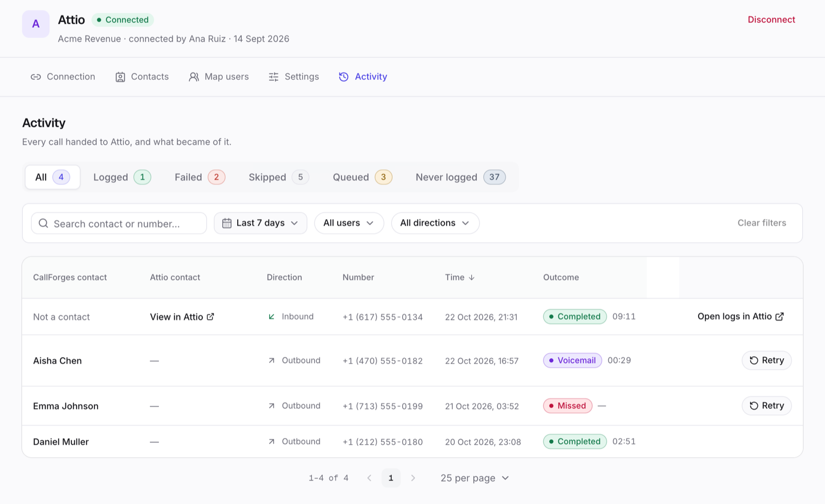Screen dimensions: 825x504
Task: Open the Map users tab
Action: click(219, 77)
